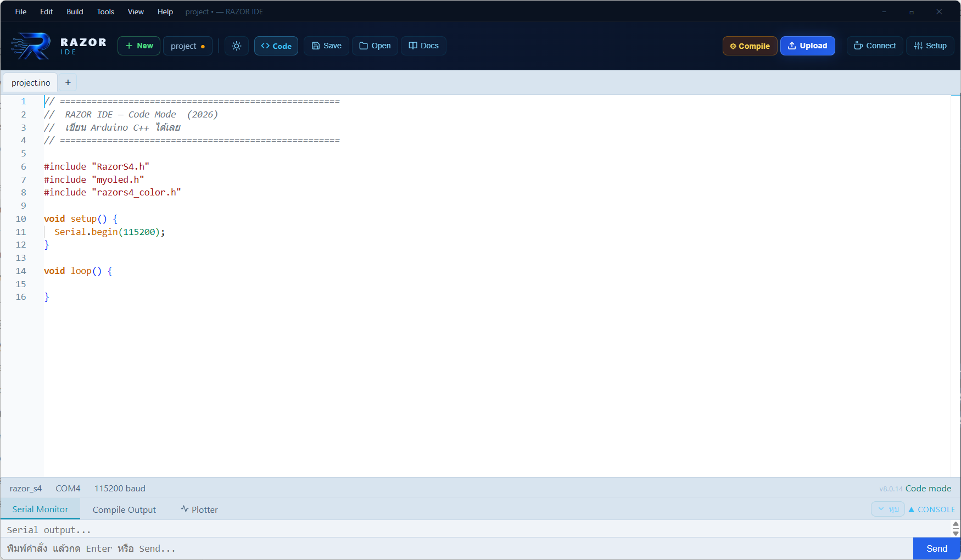Click the #include "myoled.h" line

94,180
